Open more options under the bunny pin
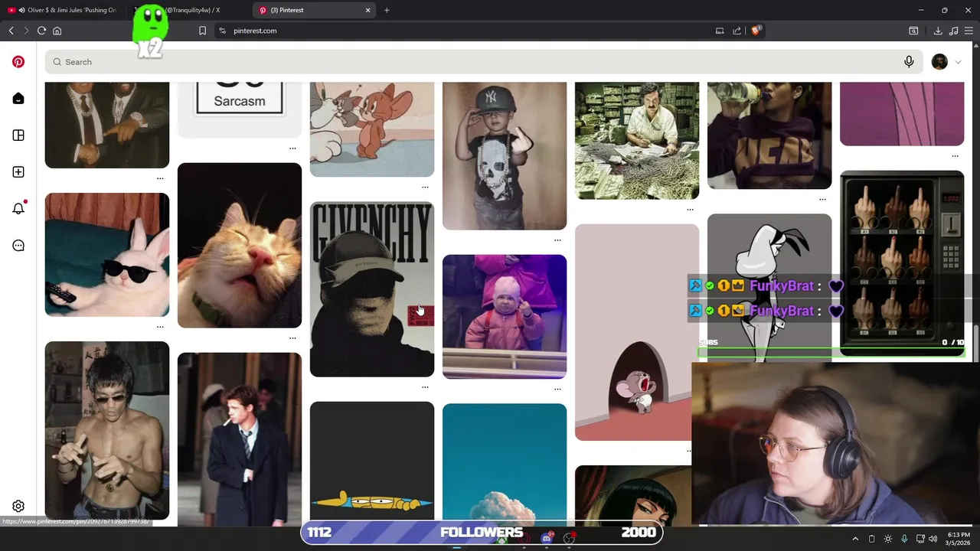The height and width of the screenshot is (551, 980). pyautogui.click(x=160, y=327)
